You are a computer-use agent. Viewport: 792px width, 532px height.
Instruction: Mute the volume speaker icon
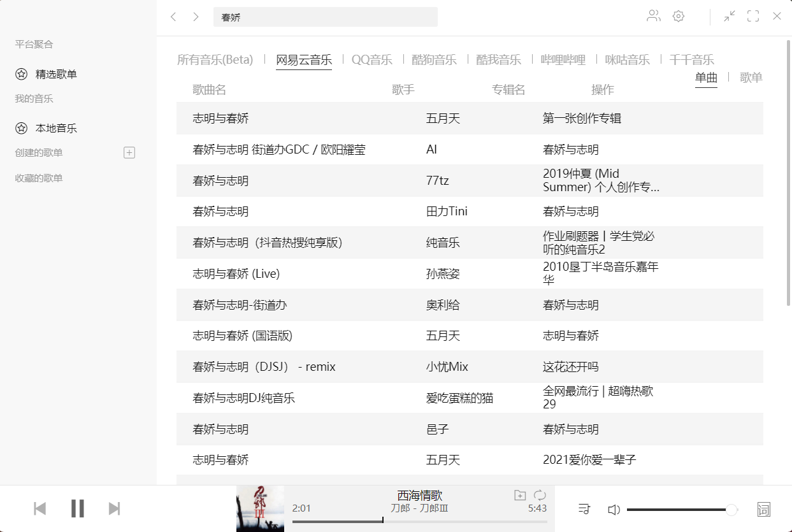pos(614,509)
